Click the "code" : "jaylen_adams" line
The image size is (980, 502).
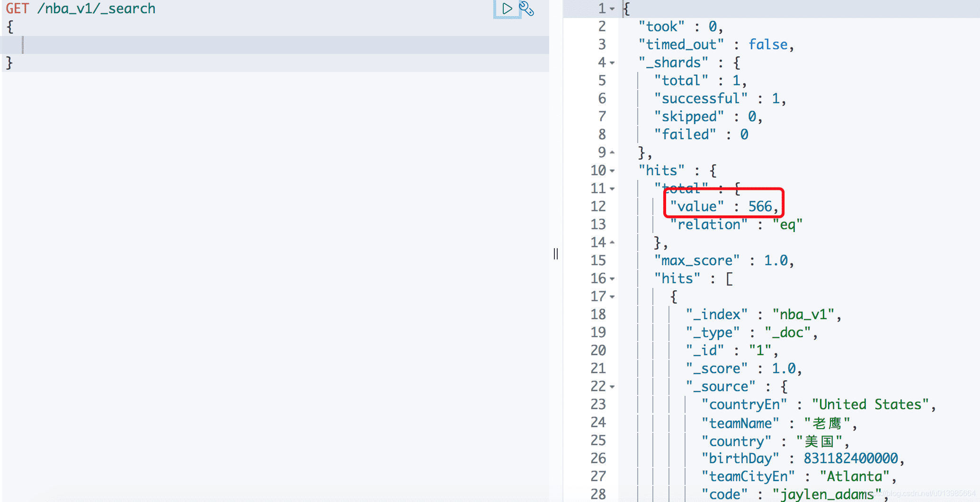(x=795, y=494)
